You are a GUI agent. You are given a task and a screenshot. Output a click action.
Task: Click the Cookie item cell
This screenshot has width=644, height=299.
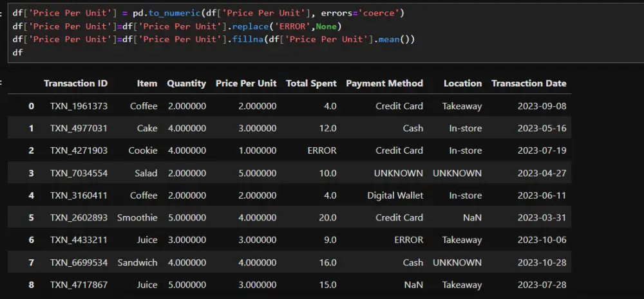(143, 150)
